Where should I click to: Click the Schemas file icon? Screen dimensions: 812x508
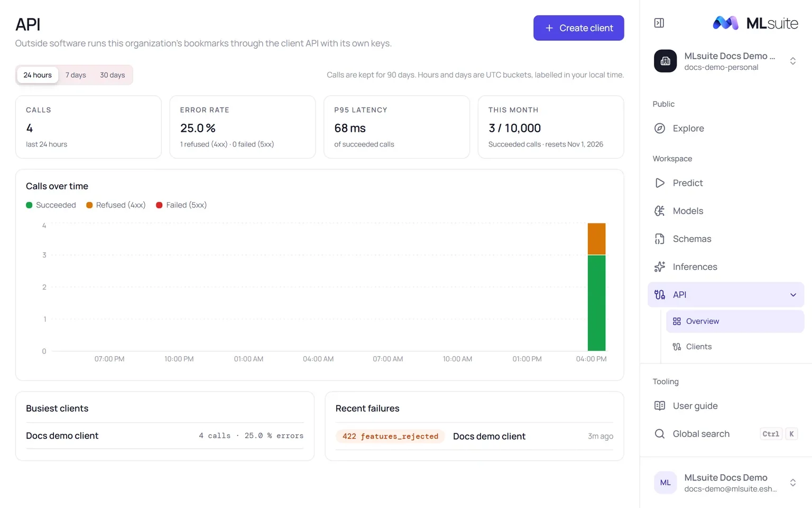coord(660,239)
